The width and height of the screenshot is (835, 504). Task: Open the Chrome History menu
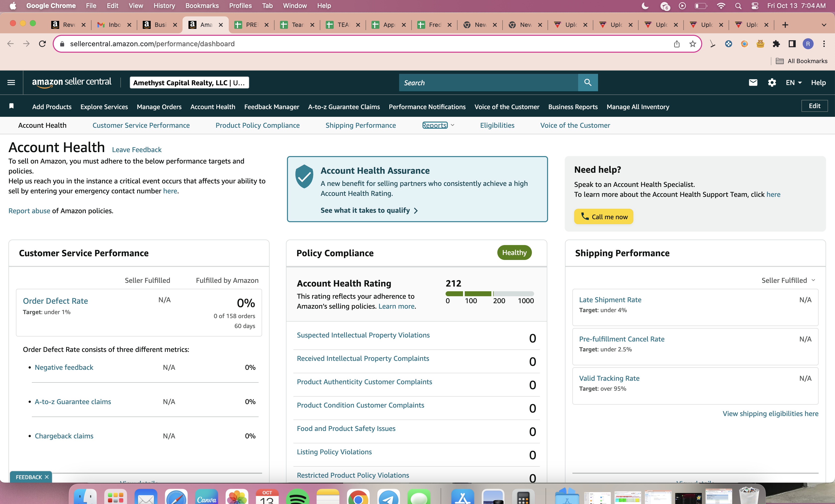click(x=164, y=6)
